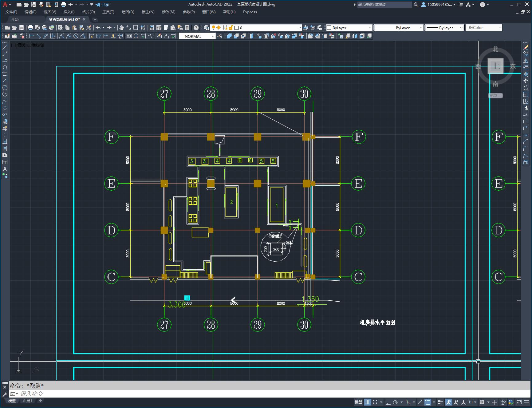The image size is (532, 408).
Task: Select the Pan hand tool
Action: (122, 28)
